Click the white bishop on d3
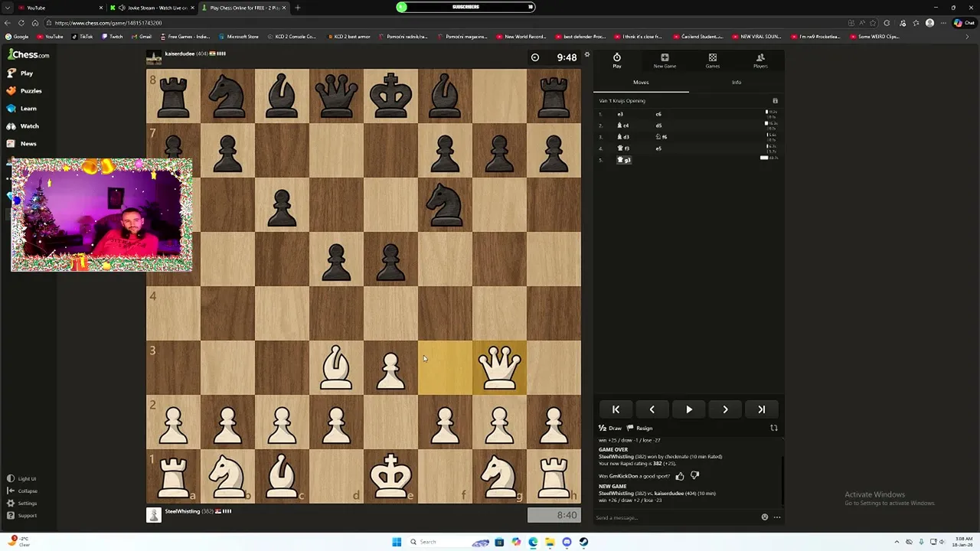 pyautogui.click(x=336, y=368)
